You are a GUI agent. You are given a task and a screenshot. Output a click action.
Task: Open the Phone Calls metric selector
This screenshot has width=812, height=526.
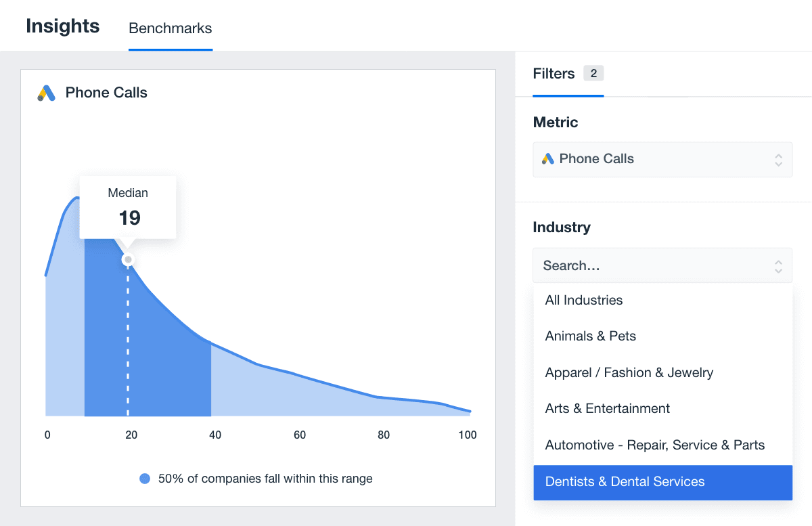(662, 160)
